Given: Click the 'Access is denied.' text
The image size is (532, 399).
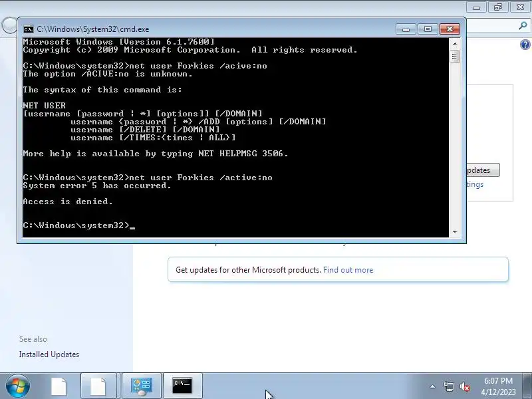Looking at the screenshot, I should coord(68,201).
